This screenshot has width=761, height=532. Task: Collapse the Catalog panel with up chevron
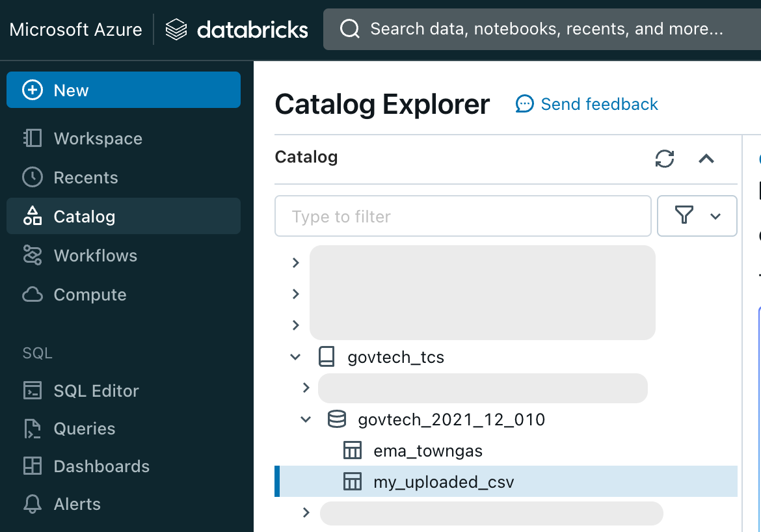pos(706,159)
